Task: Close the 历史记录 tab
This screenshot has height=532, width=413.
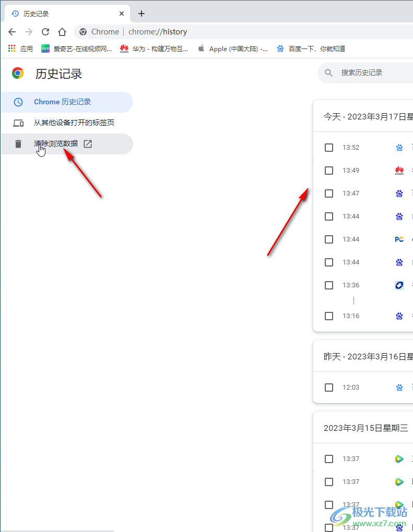Action: tap(122, 14)
